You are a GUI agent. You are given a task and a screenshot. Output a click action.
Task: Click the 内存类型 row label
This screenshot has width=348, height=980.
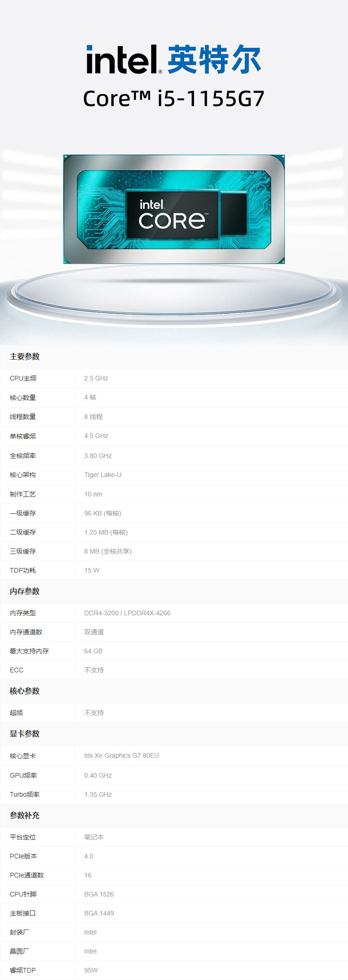[x=23, y=613]
